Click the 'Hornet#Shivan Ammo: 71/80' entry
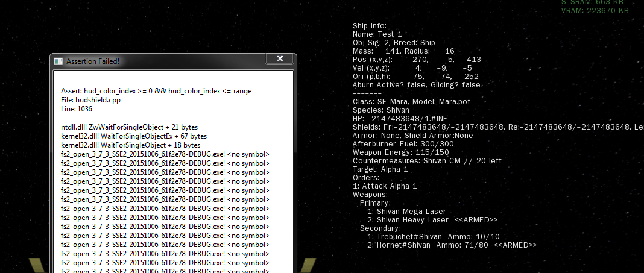 point(452,245)
